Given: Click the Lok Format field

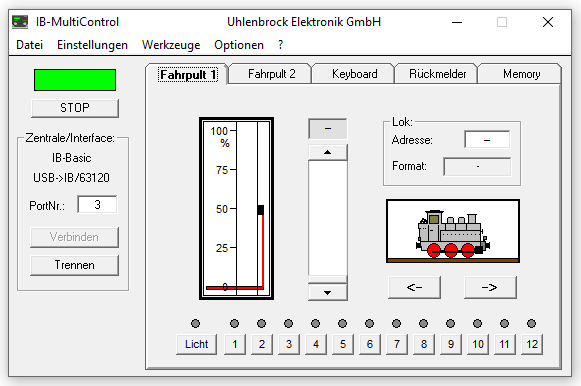Looking at the screenshot, I should (477, 166).
